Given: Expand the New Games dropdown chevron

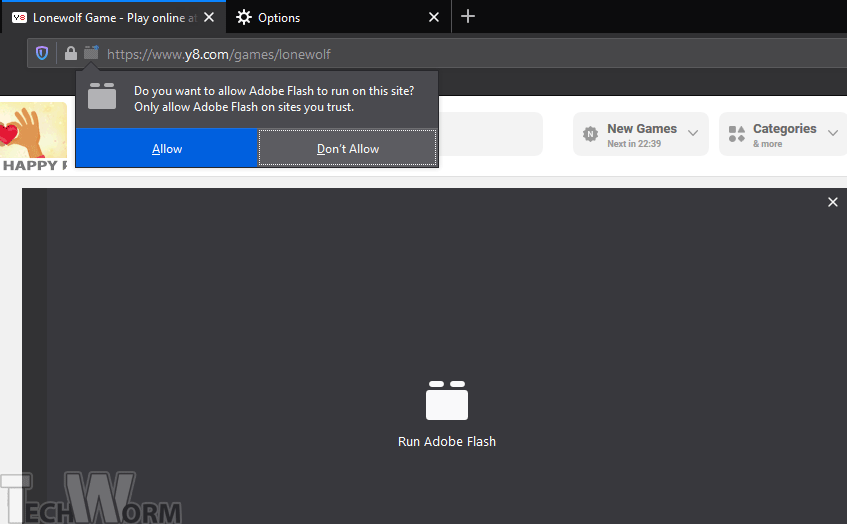Looking at the screenshot, I should pyautogui.click(x=693, y=132).
